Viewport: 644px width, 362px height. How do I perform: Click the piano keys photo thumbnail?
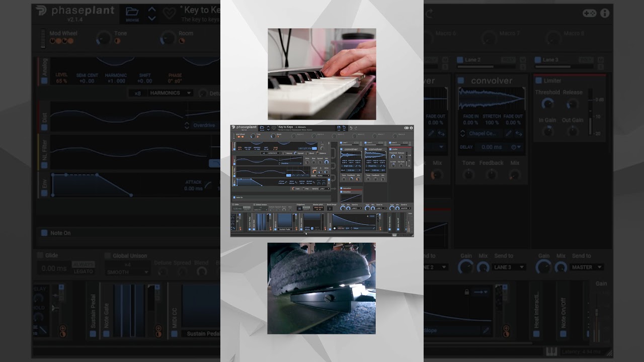coord(322,74)
